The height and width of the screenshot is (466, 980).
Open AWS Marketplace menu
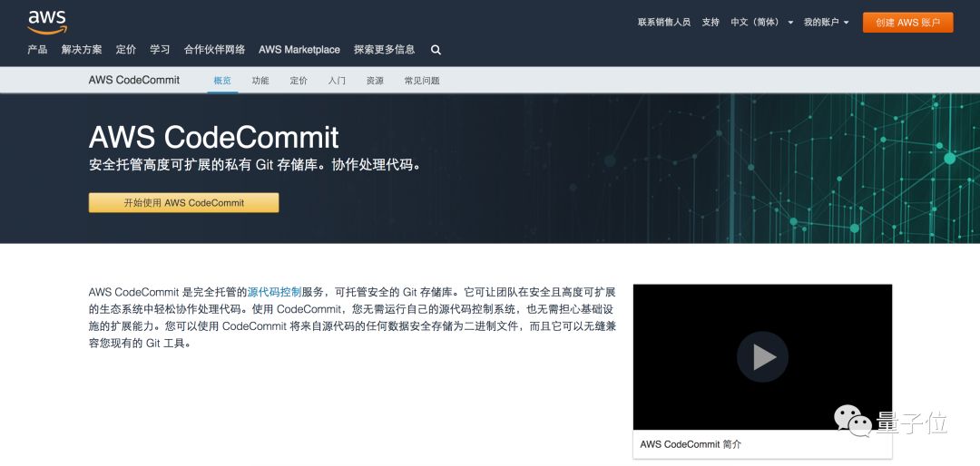click(299, 49)
